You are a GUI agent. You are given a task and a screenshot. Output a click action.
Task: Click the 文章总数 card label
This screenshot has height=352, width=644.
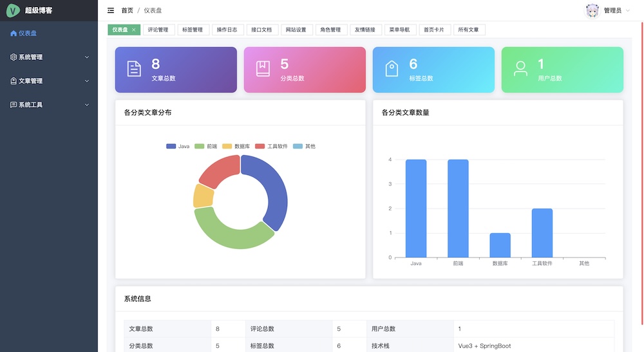coord(164,78)
